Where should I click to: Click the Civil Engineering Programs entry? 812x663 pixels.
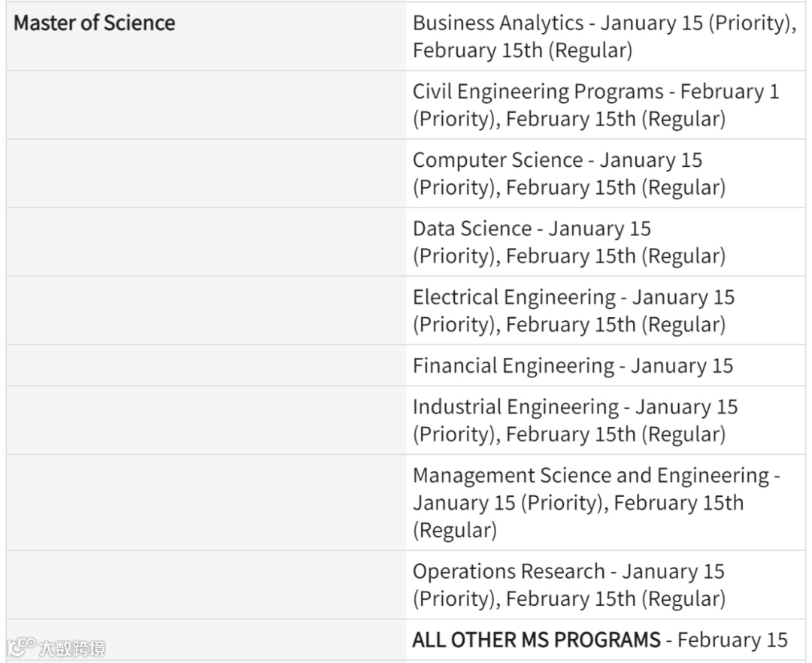[x=595, y=105]
